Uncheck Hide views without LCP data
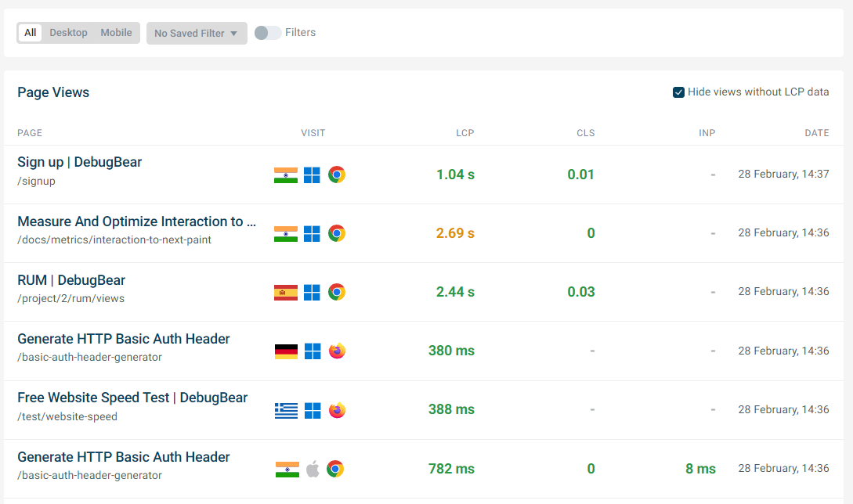Screen dimensions: 853x504 tap(678, 92)
